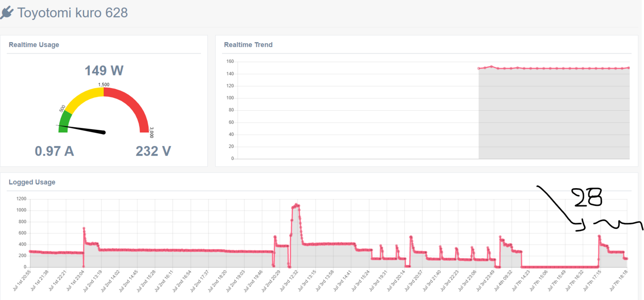Click the 1,500 label atop the gauge
Image resolution: width=644 pixels, height=300 pixels.
pos(104,84)
